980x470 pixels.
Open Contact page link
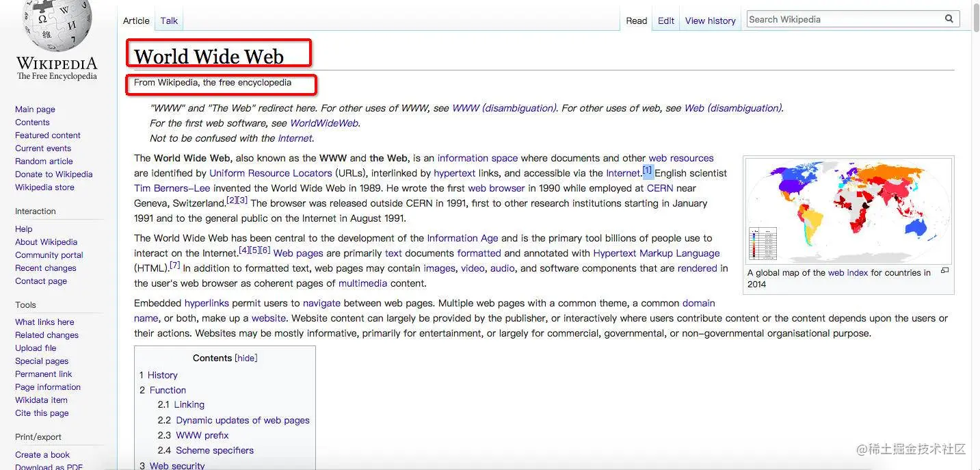pos(41,281)
